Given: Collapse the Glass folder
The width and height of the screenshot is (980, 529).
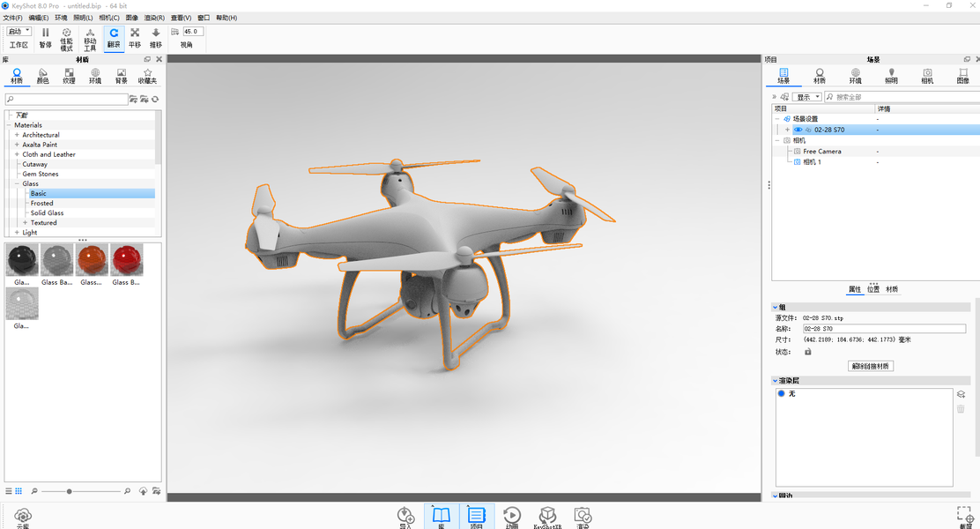Looking at the screenshot, I should [17, 184].
